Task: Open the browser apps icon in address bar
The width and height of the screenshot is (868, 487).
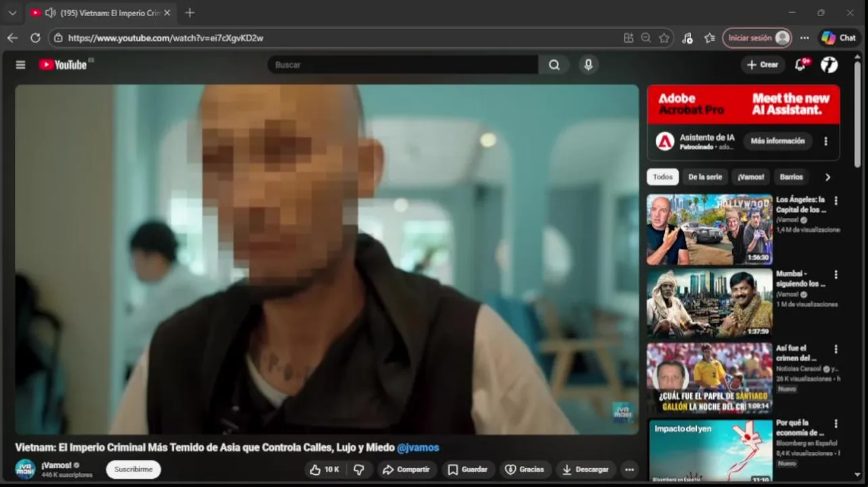Action: pyautogui.click(x=628, y=38)
